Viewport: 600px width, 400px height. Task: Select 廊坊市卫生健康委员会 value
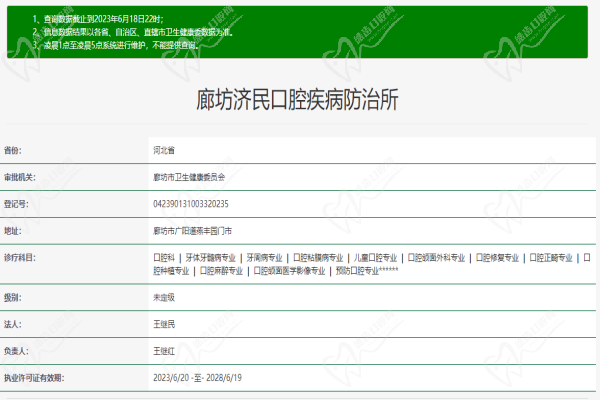[189, 177]
